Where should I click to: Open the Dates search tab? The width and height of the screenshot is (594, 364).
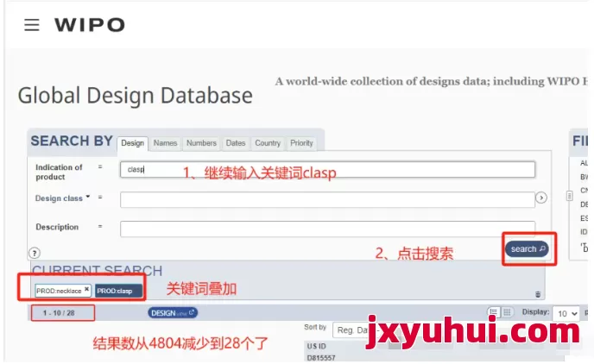236,143
